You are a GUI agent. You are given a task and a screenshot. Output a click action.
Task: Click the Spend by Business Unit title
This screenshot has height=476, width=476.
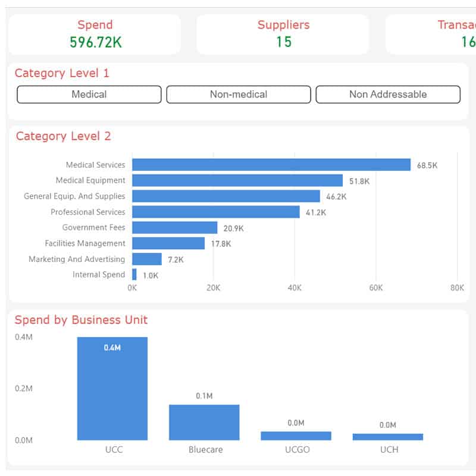coord(81,320)
